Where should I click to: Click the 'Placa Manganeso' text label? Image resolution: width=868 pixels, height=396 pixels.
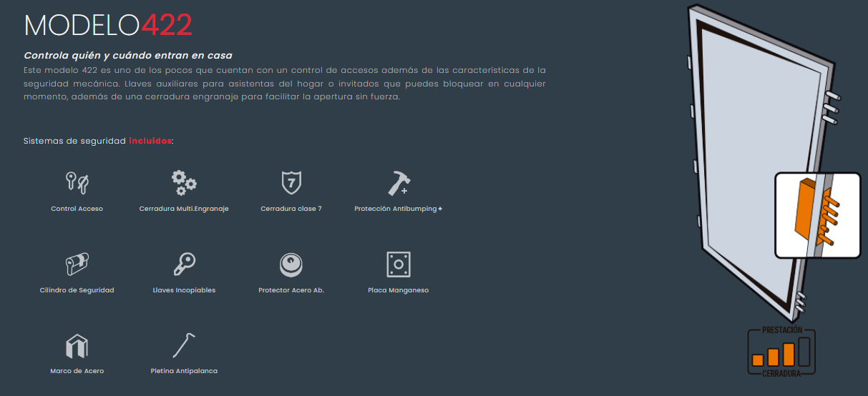(x=398, y=290)
